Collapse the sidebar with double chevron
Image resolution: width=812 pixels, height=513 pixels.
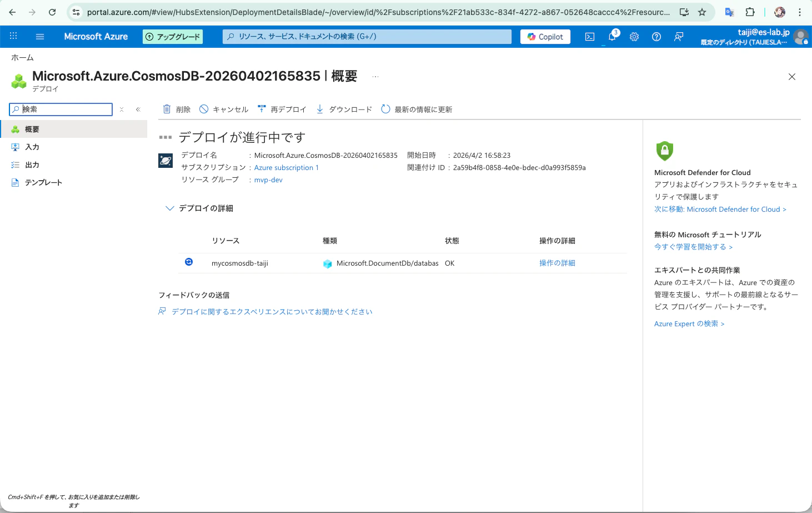138,109
